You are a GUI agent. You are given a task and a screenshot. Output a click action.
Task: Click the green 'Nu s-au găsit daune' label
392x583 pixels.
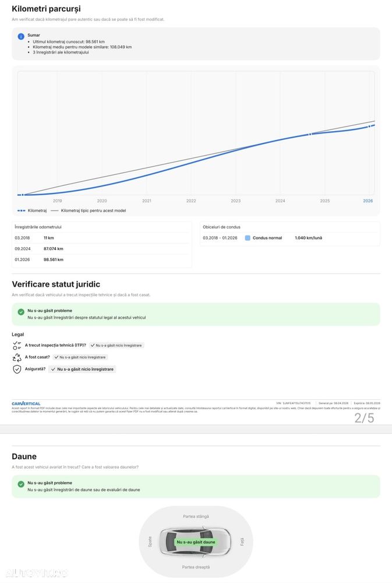pyautogui.click(x=196, y=542)
